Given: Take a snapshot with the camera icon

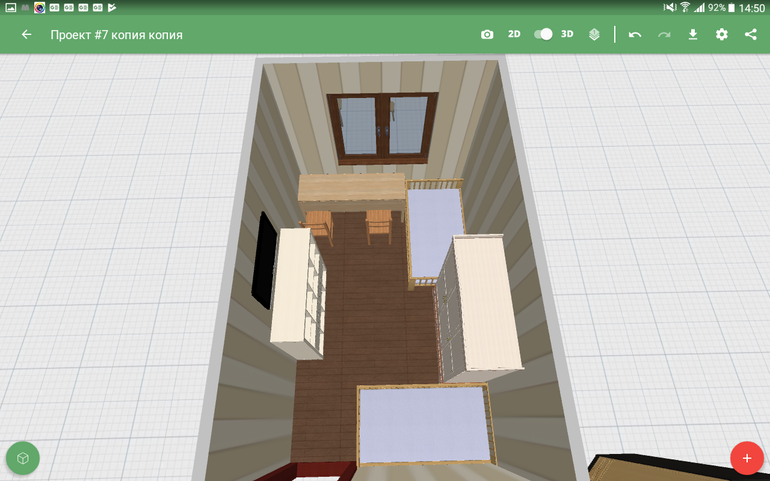Looking at the screenshot, I should coord(487,35).
